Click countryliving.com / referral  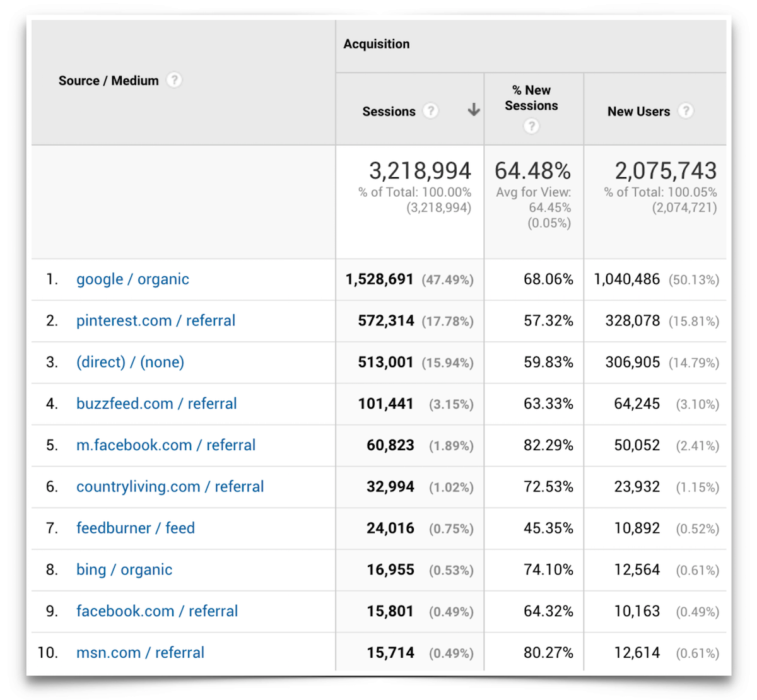click(170, 486)
